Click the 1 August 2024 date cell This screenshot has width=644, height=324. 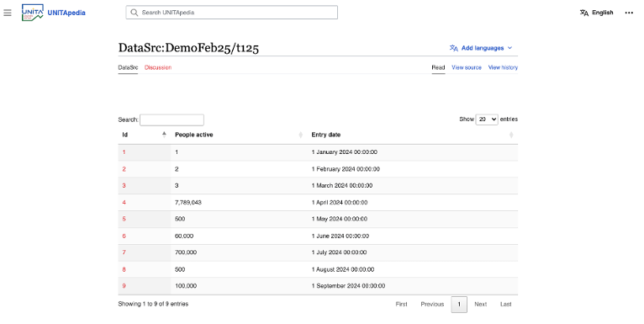point(412,269)
